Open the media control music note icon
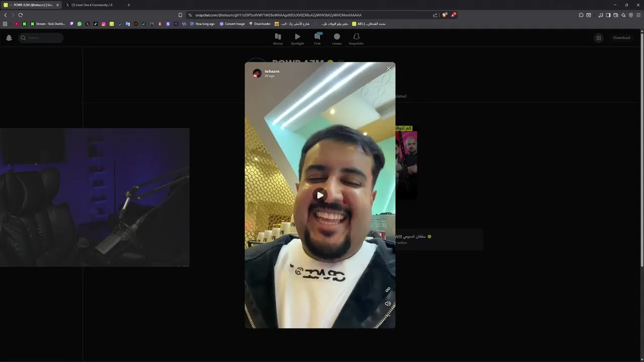Image resolution: width=644 pixels, height=362 pixels. 601,15
